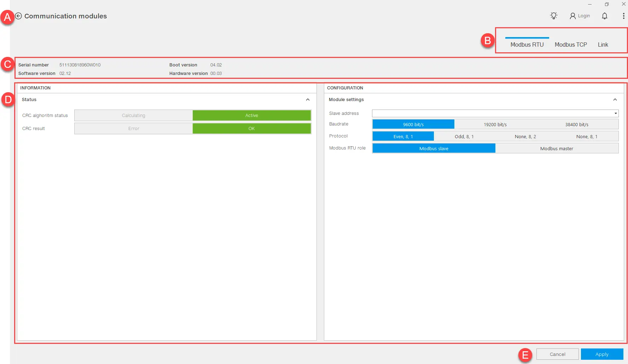The height and width of the screenshot is (364, 628).
Task: Switch to the Link tab
Action: (x=603, y=45)
